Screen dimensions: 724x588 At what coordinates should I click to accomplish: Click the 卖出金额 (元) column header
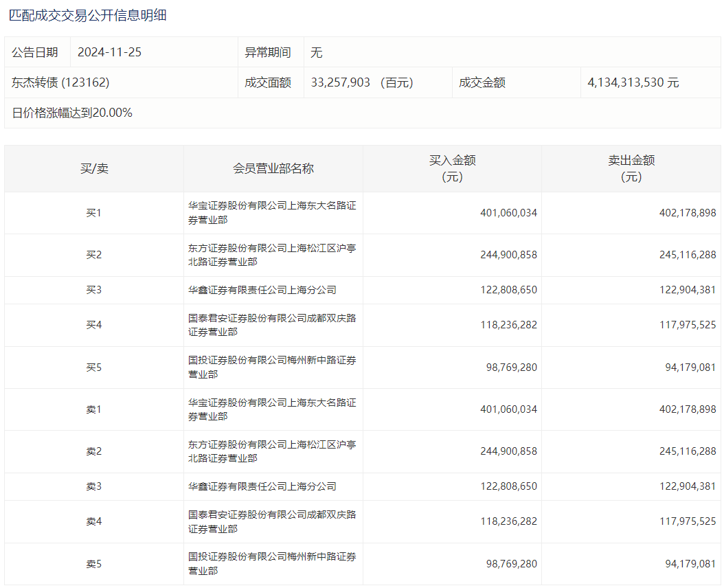pyautogui.click(x=631, y=168)
